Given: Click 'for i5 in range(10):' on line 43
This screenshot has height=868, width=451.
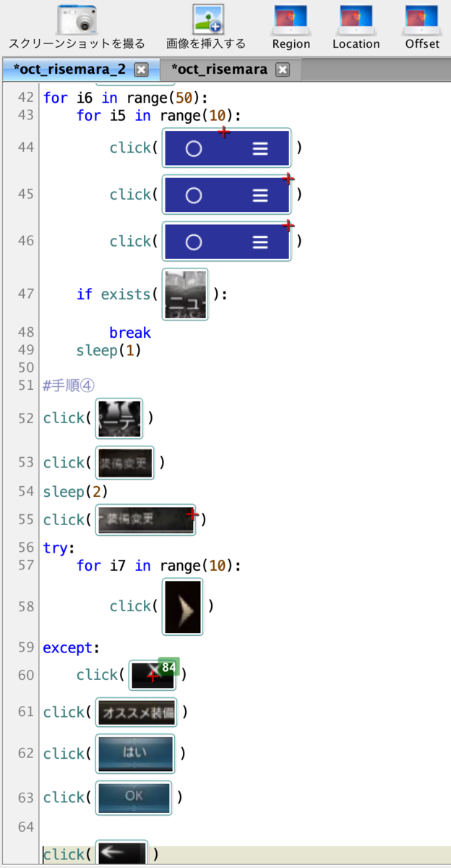Looking at the screenshot, I should tap(158, 116).
